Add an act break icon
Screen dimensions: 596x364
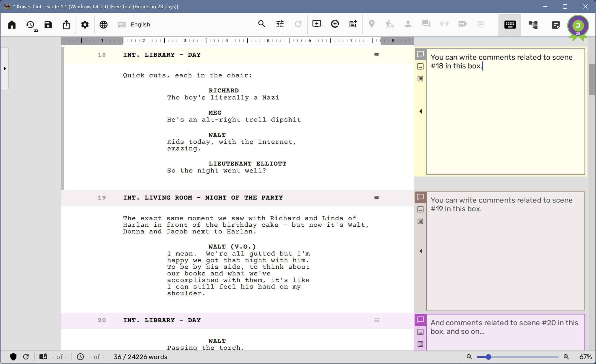tap(335, 24)
